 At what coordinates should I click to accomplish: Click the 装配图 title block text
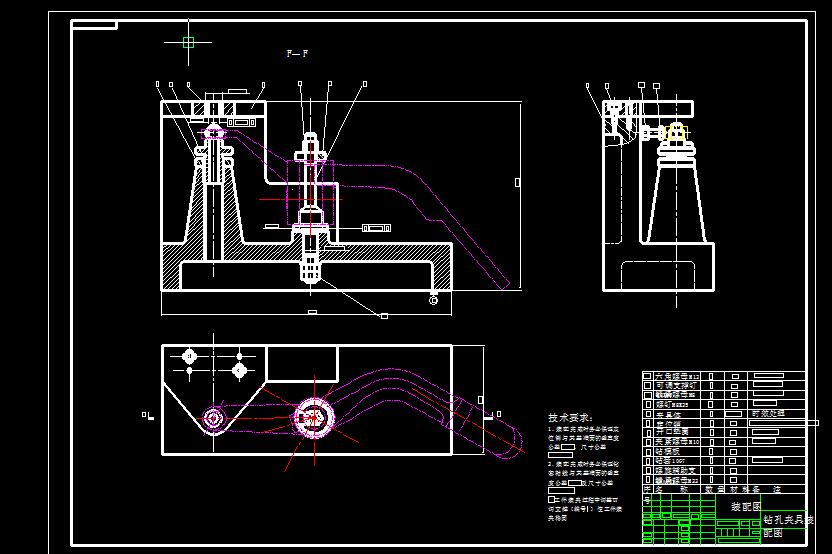click(x=746, y=507)
